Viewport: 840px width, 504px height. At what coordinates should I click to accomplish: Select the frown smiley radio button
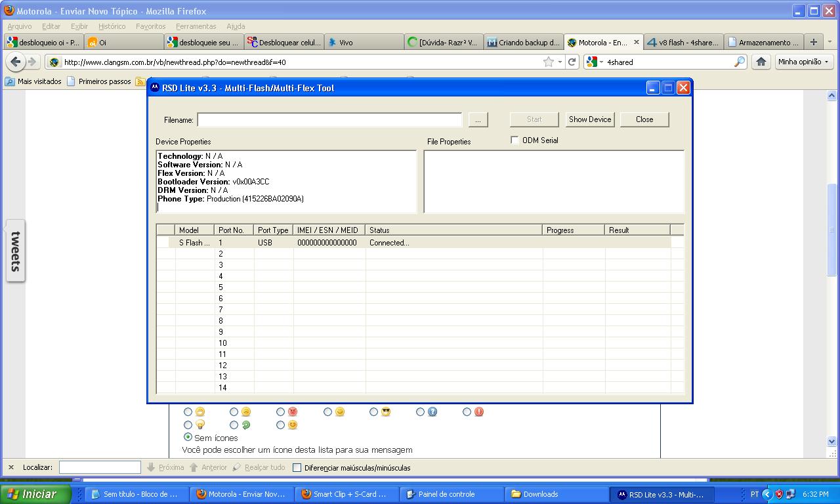234,411
